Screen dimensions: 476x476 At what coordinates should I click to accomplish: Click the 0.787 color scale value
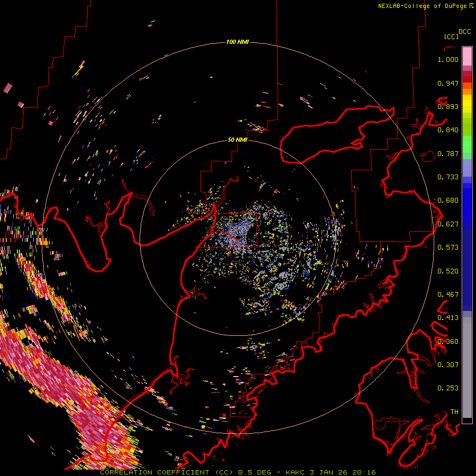[x=448, y=153]
